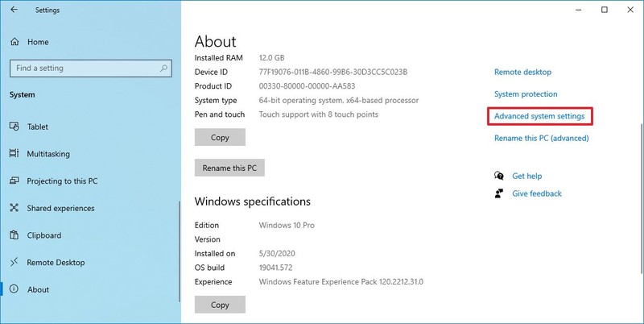Click the Multitasking icon
644x324 pixels.
click(14, 154)
